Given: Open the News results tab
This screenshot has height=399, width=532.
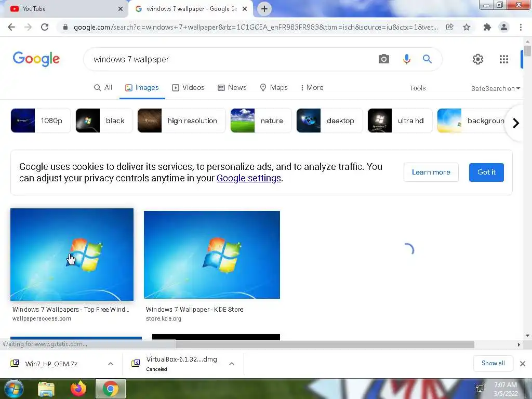Looking at the screenshot, I should click(232, 87).
